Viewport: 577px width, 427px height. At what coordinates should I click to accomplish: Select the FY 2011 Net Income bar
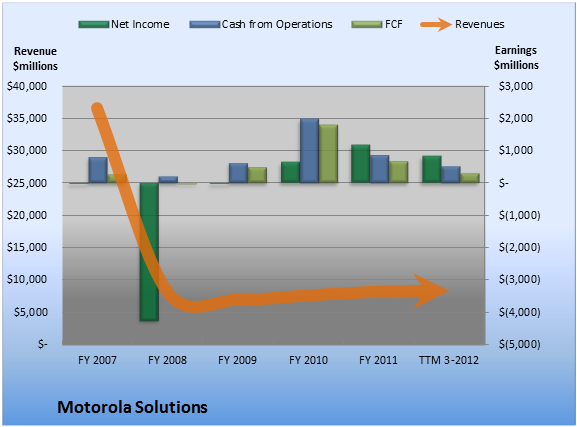pyautogui.click(x=361, y=163)
